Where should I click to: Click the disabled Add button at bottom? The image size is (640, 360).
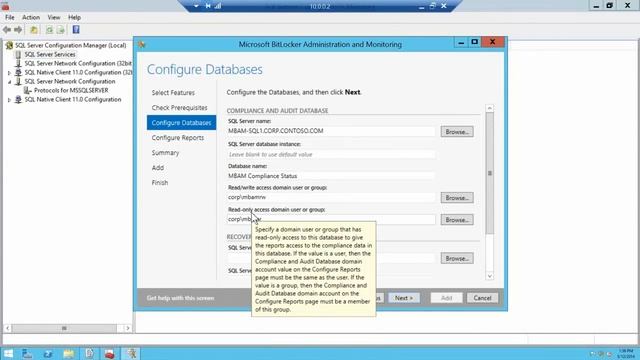(x=446, y=298)
